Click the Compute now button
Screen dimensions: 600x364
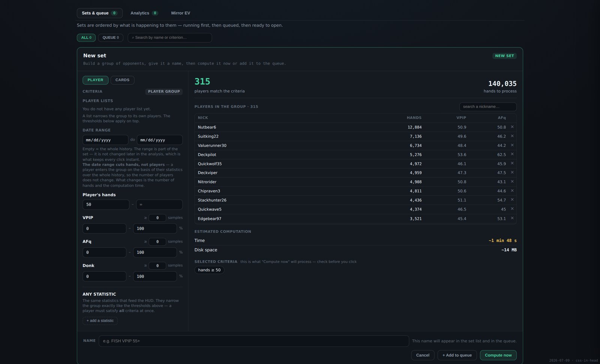tap(498, 355)
